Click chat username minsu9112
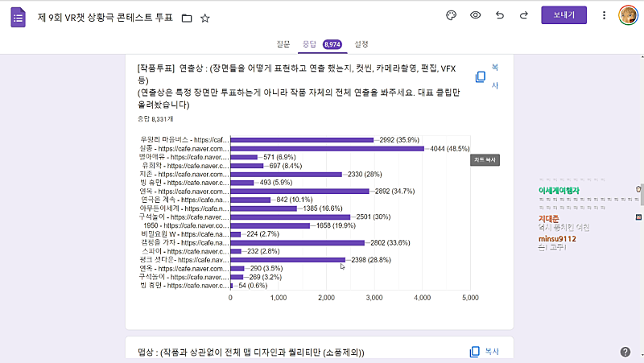Screen dimensions: 644x363 [557, 238]
